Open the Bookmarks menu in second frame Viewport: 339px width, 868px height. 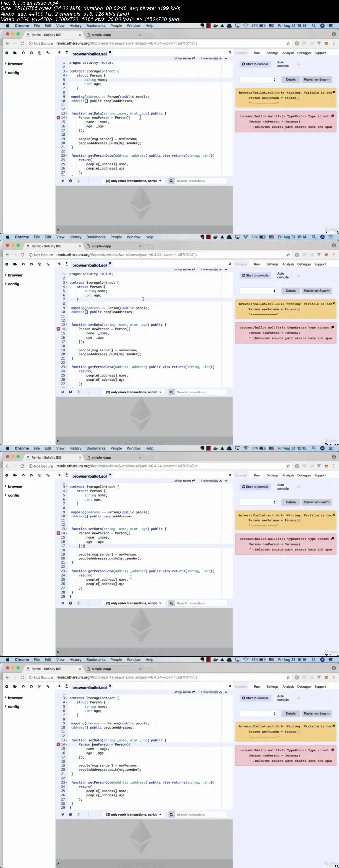pos(96,237)
